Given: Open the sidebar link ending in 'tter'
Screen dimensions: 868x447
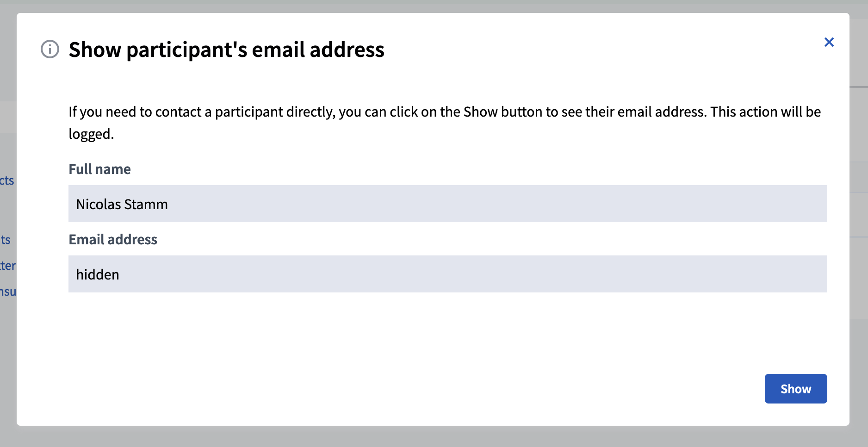Looking at the screenshot, I should pyautogui.click(x=8, y=266).
